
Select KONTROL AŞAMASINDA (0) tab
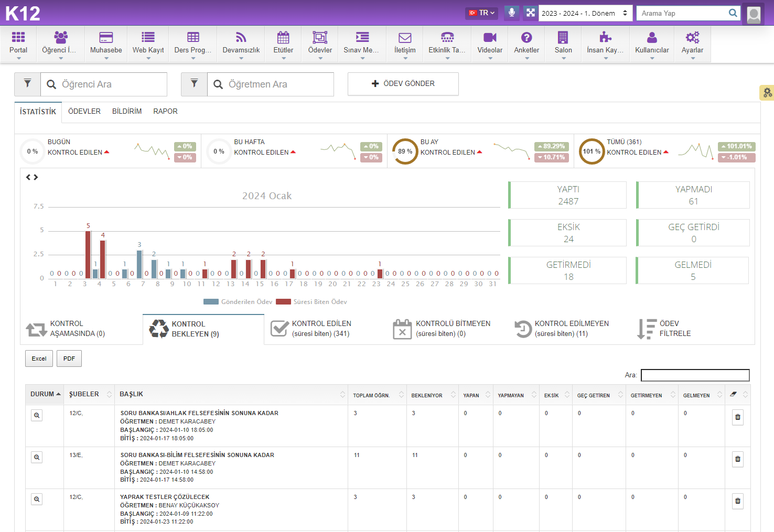[x=81, y=329]
